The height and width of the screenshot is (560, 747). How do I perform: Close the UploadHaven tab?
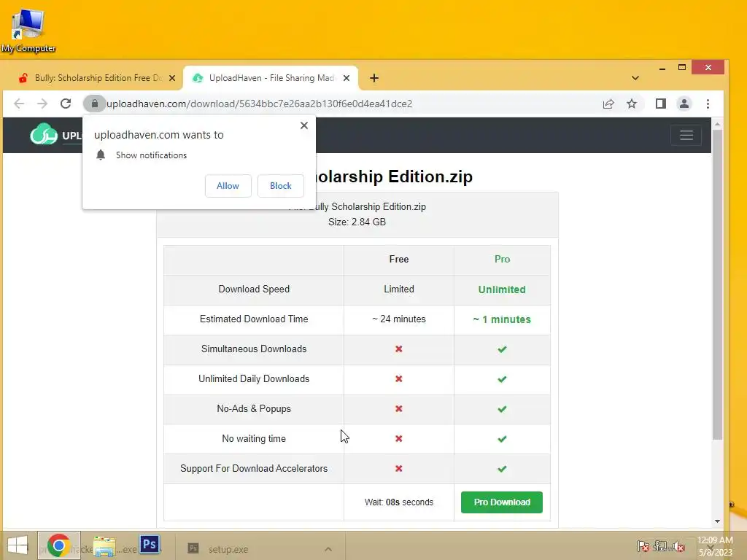pos(347,78)
